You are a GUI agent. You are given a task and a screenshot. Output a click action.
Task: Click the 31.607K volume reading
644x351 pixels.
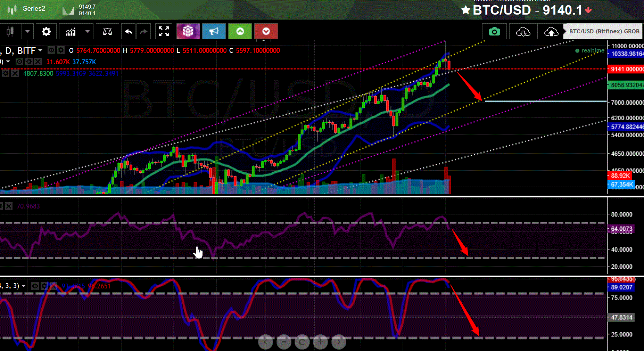click(58, 62)
